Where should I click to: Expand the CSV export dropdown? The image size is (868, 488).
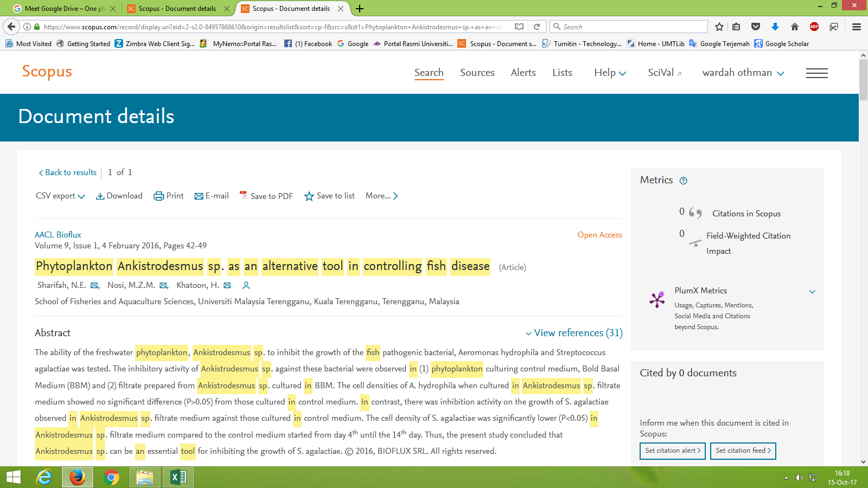click(x=60, y=196)
